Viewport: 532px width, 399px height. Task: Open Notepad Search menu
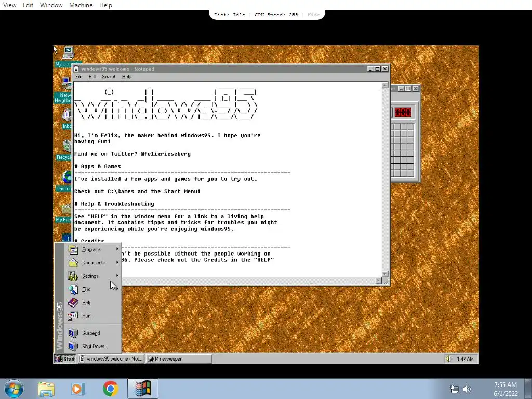109,77
